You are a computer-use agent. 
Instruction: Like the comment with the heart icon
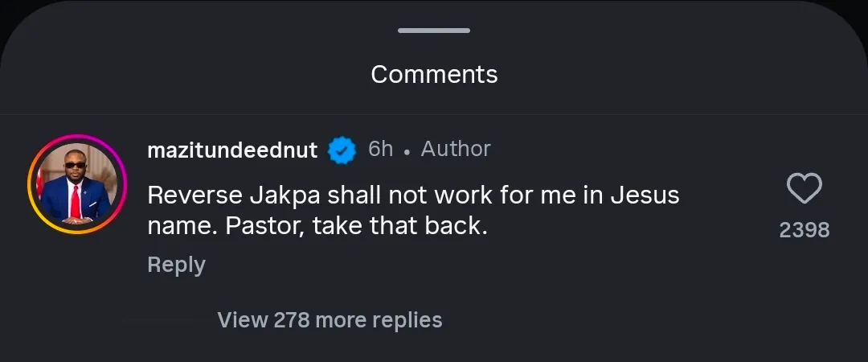click(x=804, y=190)
